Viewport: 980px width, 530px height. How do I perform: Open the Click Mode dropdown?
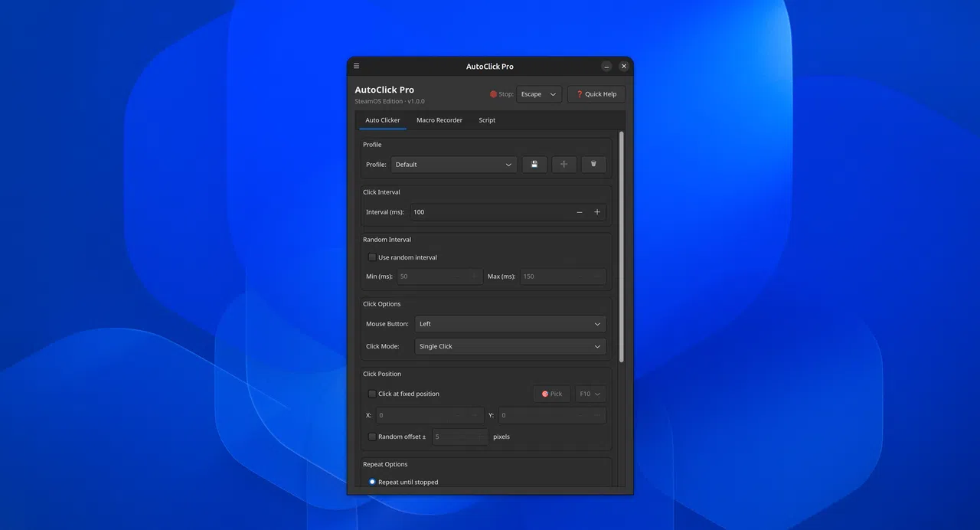point(510,346)
